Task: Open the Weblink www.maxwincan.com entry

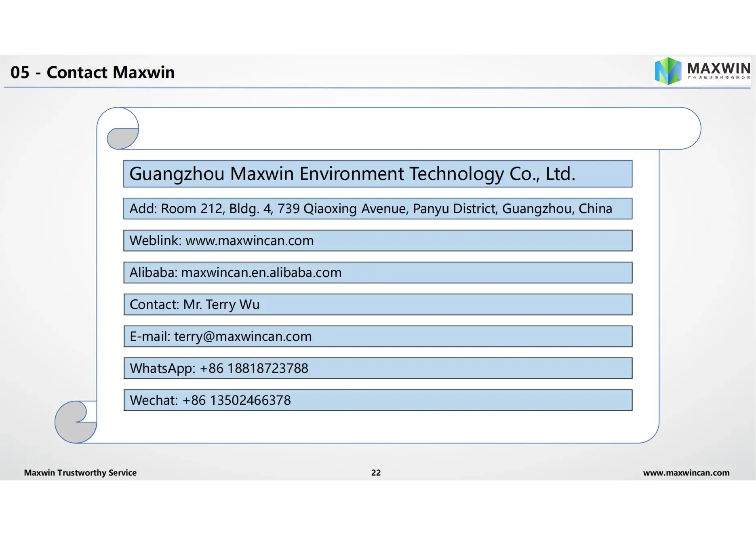Action: point(378,241)
